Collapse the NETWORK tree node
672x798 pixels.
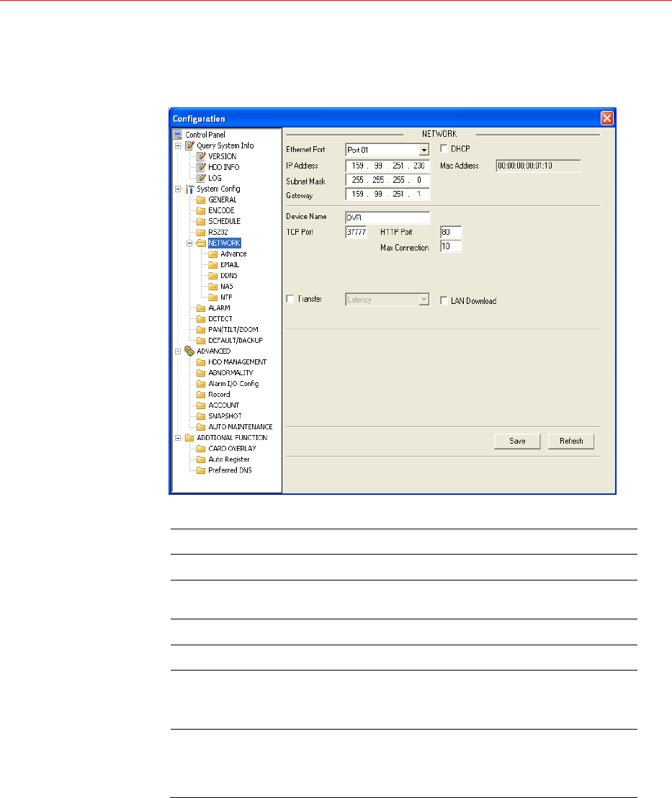coord(190,243)
